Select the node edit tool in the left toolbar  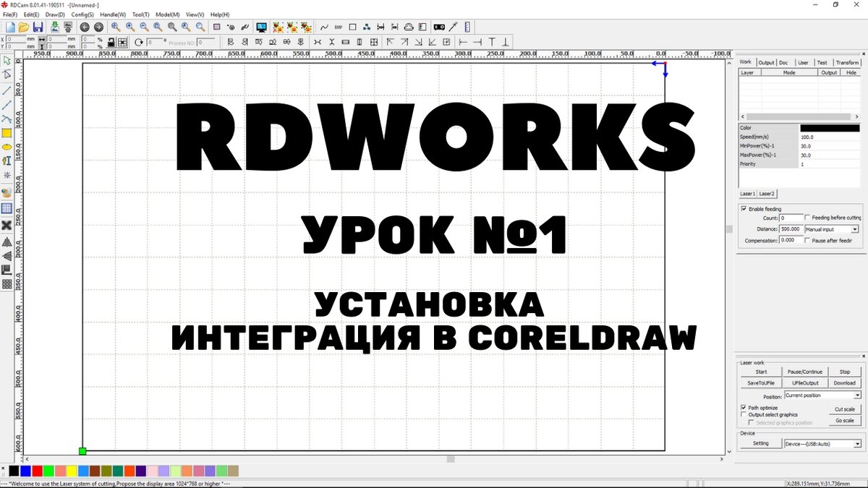click(x=7, y=74)
